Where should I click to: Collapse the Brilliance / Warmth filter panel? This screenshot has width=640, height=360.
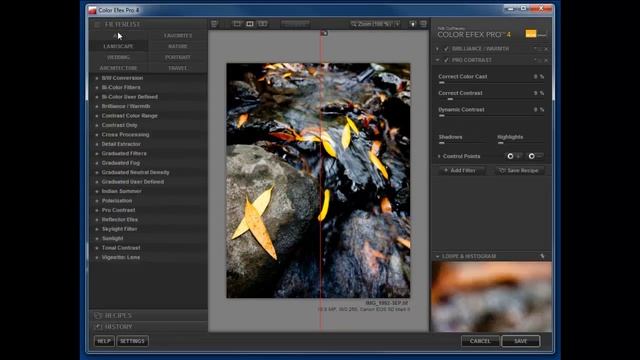pyautogui.click(x=438, y=49)
